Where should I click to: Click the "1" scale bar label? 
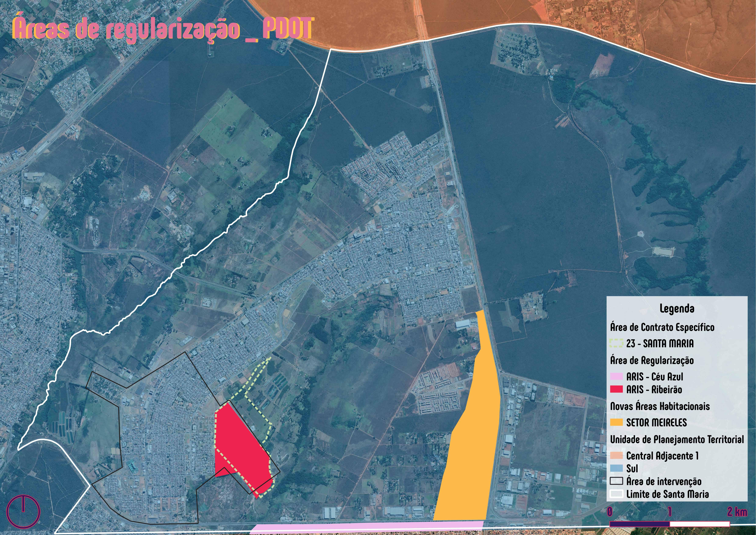669,512
